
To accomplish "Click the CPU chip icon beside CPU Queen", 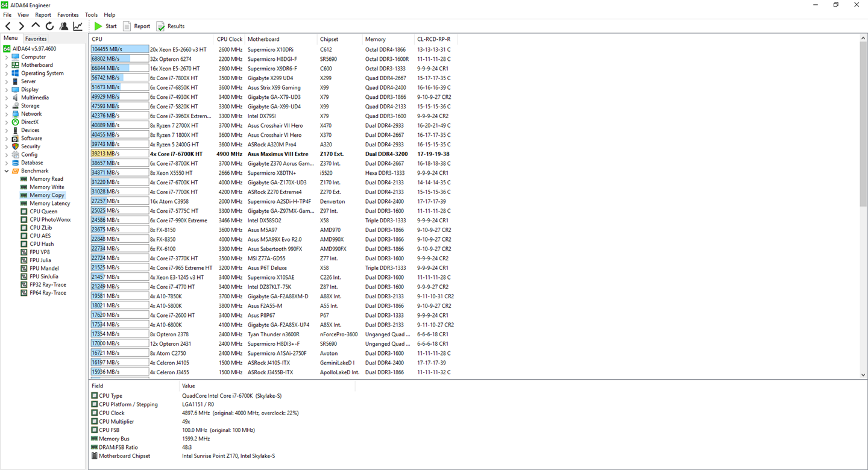I will coord(24,211).
